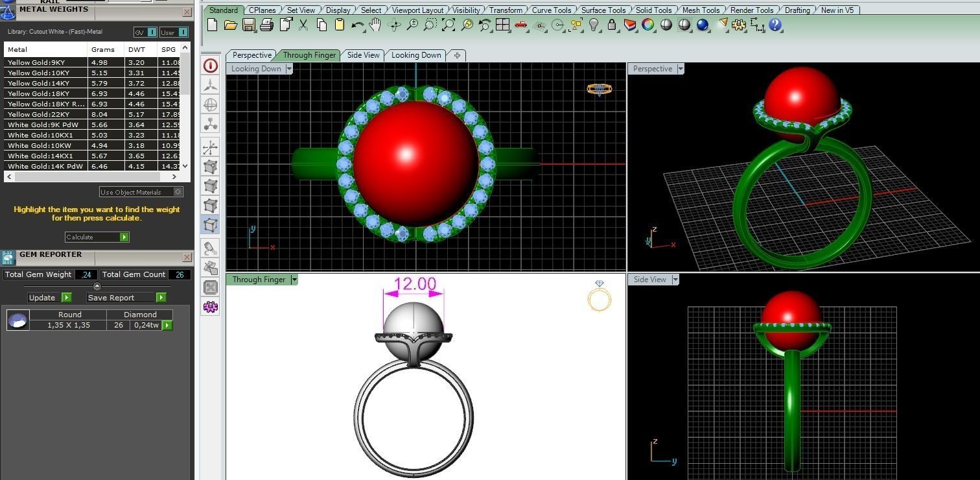Open the Set View toolbar tab
The width and height of the screenshot is (980, 480).
301,10
